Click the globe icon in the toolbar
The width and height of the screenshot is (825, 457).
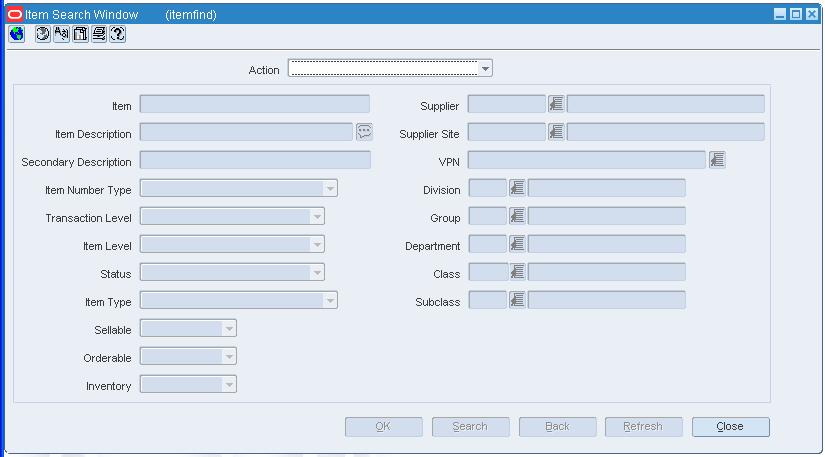coord(17,34)
